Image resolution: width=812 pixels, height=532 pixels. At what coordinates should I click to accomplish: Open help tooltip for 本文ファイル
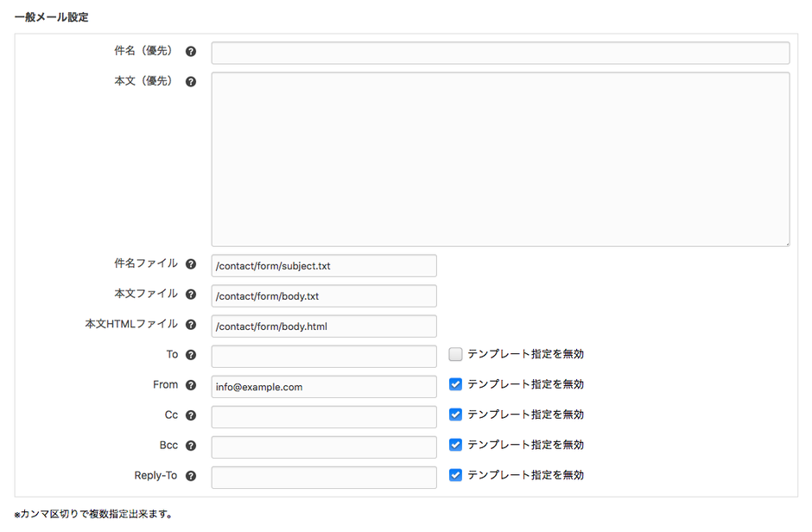coord(191,294)
